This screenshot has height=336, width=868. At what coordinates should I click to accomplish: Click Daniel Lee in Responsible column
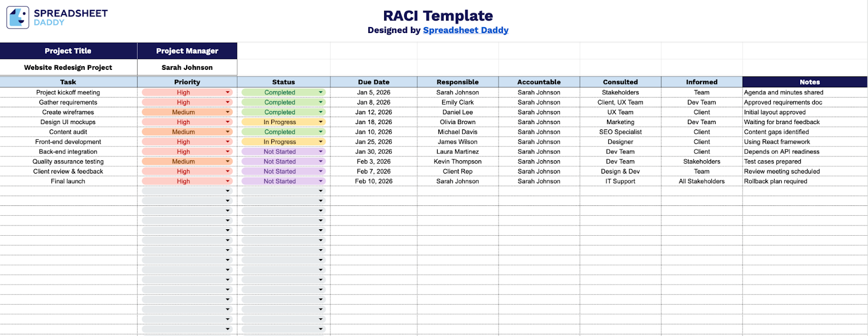[x=458, y=112]
